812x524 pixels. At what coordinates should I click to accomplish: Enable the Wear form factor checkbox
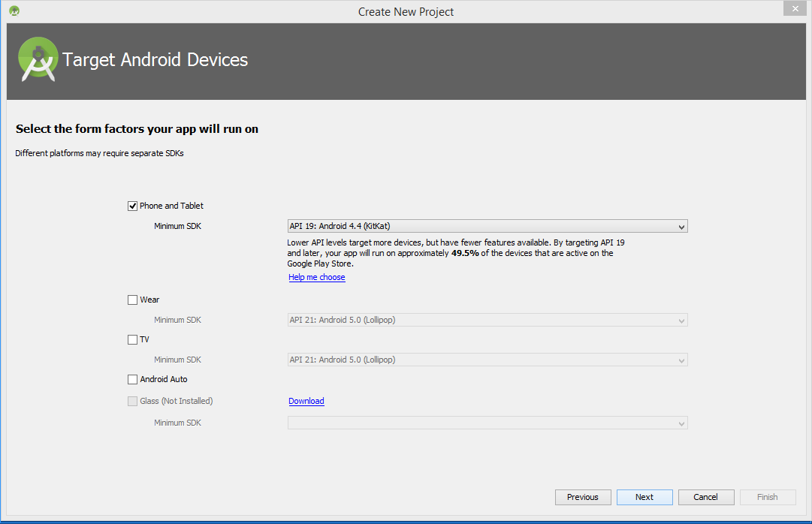(133, 300)
